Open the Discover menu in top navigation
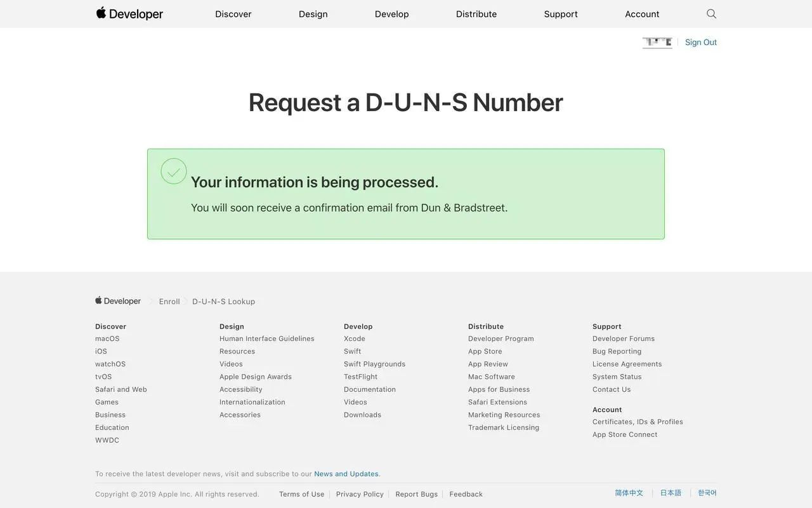The image size is (812, 508). point(233,14)
